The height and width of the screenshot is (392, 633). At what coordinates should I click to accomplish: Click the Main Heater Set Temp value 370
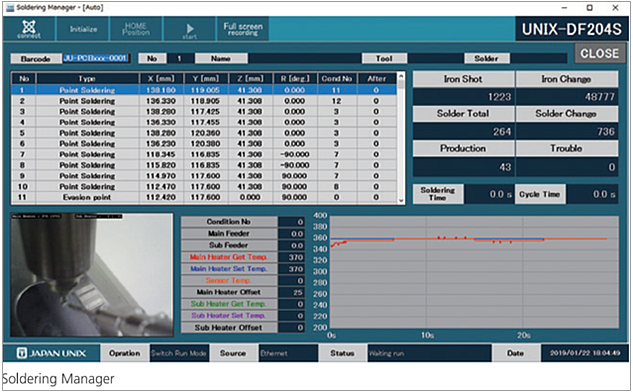[291, 268]
